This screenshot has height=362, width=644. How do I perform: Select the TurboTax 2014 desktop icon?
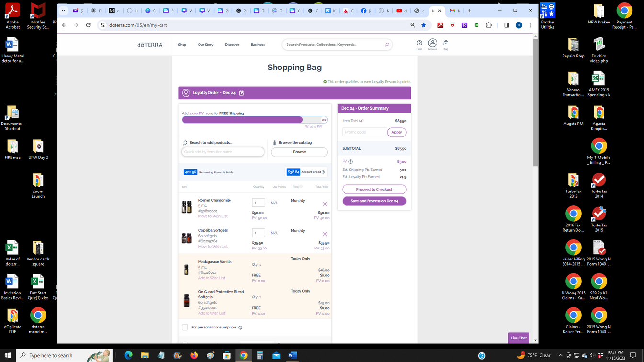click(x=599, y=186)
